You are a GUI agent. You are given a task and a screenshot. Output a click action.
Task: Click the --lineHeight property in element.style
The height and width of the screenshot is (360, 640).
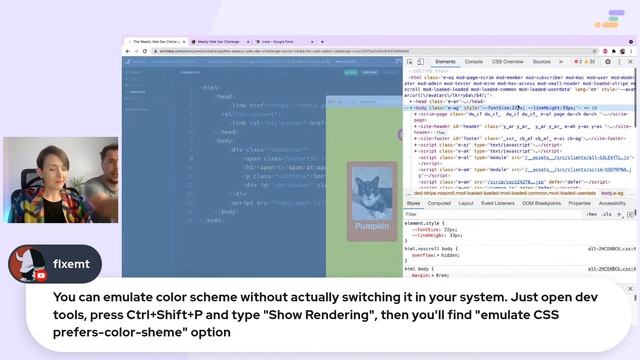click(429, 236)
